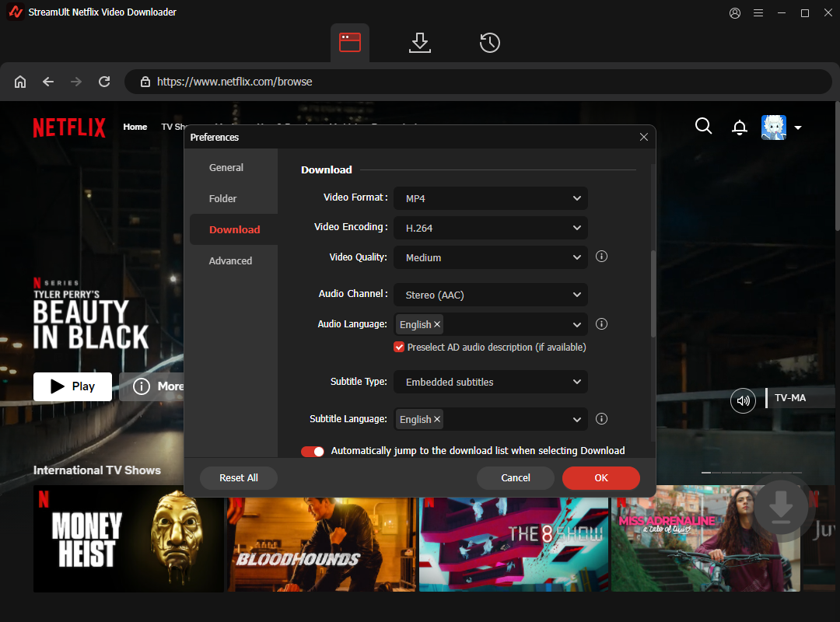Screen dimensions: 840x622
Task: Expand the Audio Language dropdown
Action: pos(577,325)
